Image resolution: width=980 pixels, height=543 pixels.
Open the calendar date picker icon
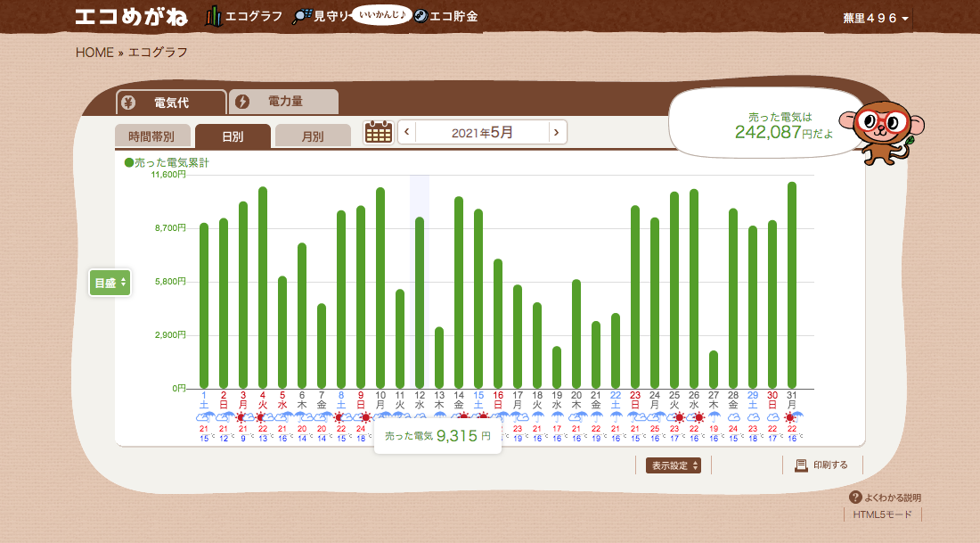[x=379, y=133]
